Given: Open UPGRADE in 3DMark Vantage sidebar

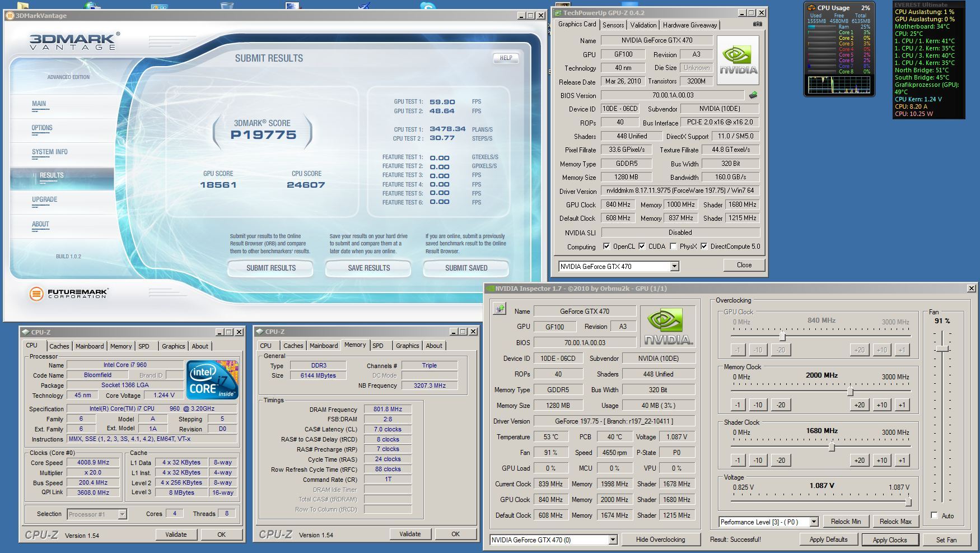Looking at the screenshot, I should coord(45,199).
